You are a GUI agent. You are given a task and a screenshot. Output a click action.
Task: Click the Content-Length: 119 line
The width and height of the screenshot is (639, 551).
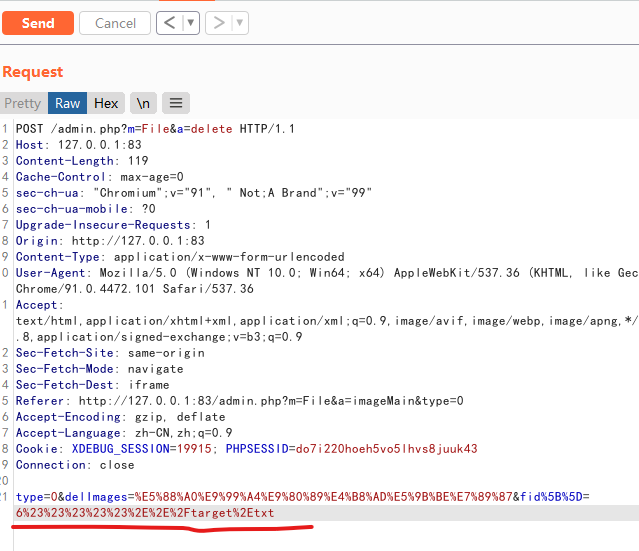(x=82, y=161)
